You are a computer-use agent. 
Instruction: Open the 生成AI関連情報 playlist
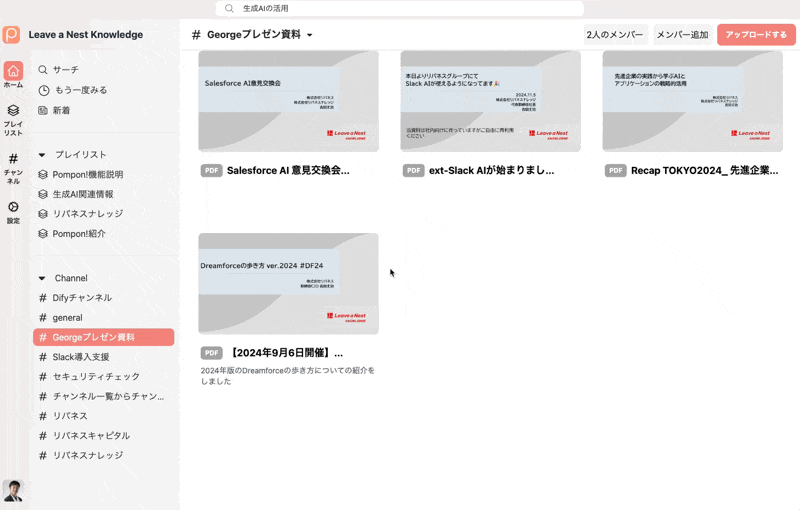click(83, 194)
